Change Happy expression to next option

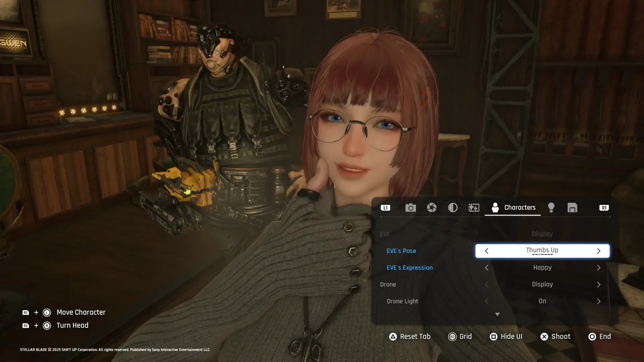(x=599, y=268)
